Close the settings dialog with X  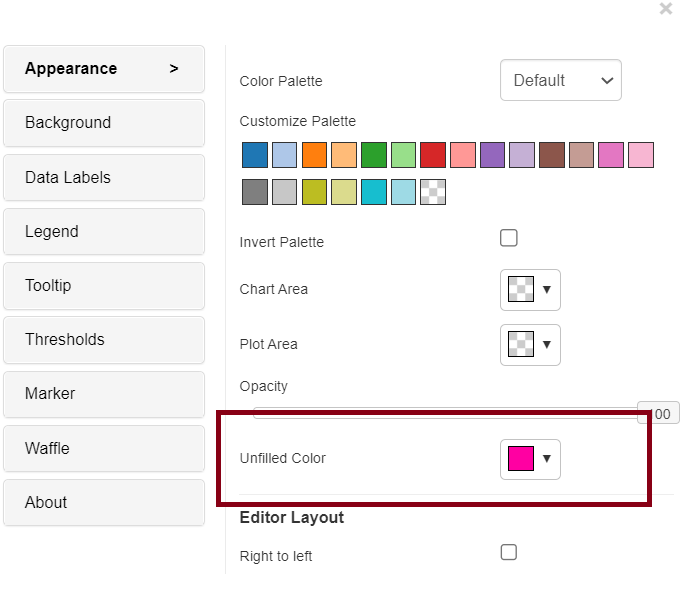tap(666, 9)
